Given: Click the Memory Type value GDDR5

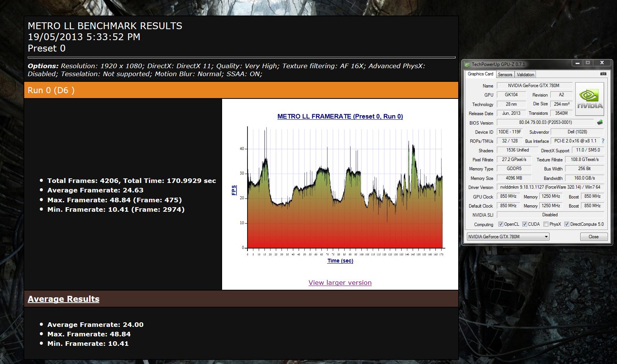Looking at the screenshot, I should [x=514, y=169].
